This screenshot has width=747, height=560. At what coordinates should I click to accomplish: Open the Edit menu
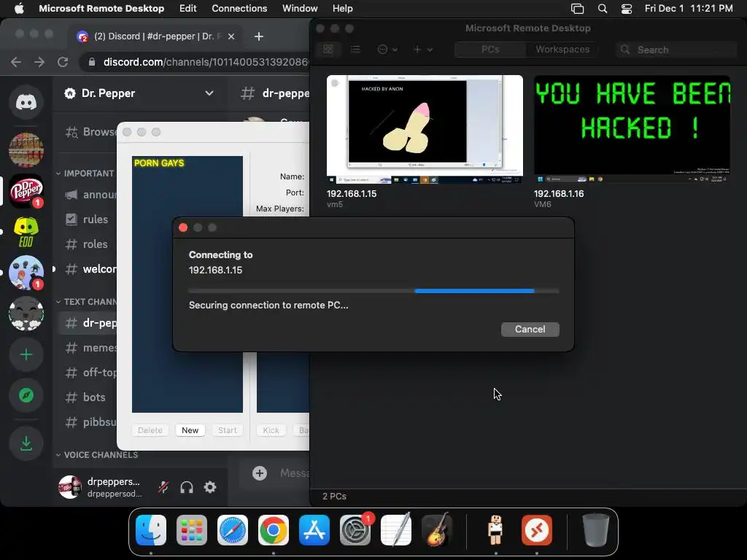click(x=187, y=8)
